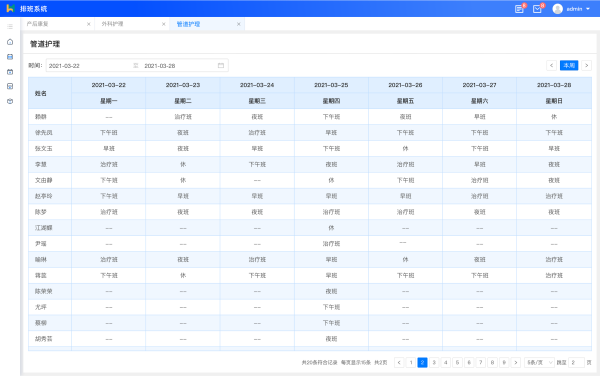This screenshot has height=376, width=600.
Task: Click the blue current week button
Action: tap(569, 65)
